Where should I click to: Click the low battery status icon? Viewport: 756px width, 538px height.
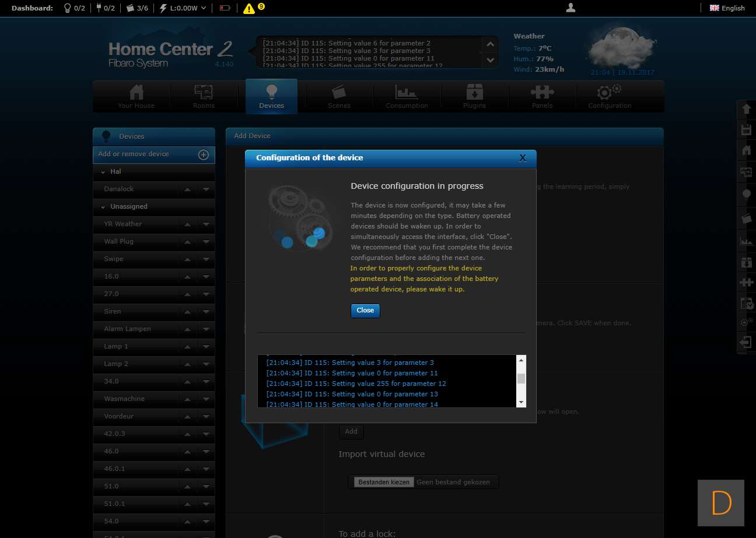(225, 8)
